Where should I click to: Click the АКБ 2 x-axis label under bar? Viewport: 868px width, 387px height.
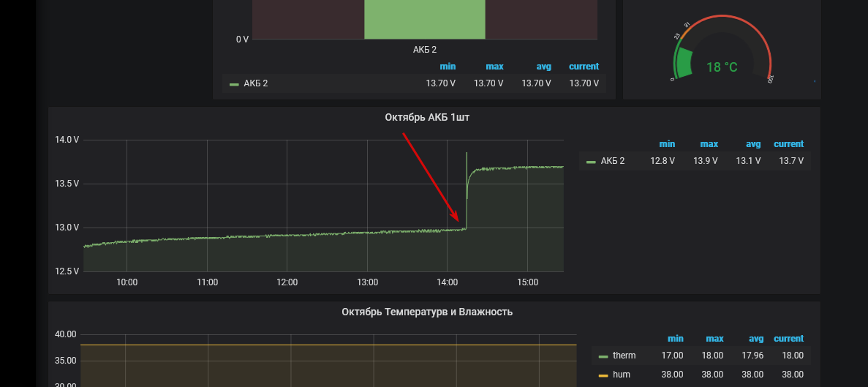point(425,50)
